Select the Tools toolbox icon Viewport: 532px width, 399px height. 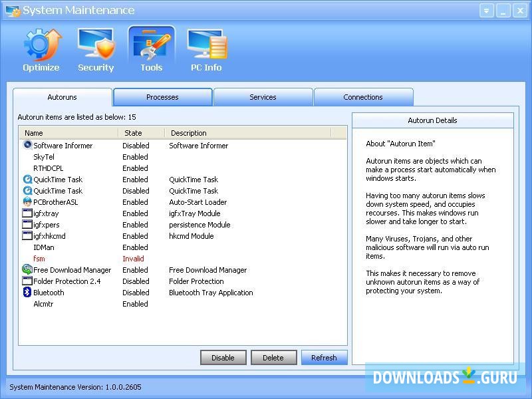coord(152,45)
